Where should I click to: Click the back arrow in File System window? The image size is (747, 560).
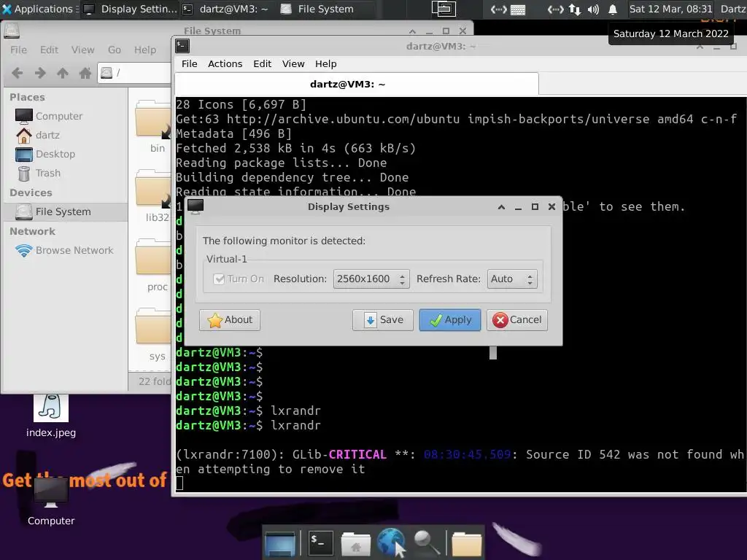(x=18, y=73)
